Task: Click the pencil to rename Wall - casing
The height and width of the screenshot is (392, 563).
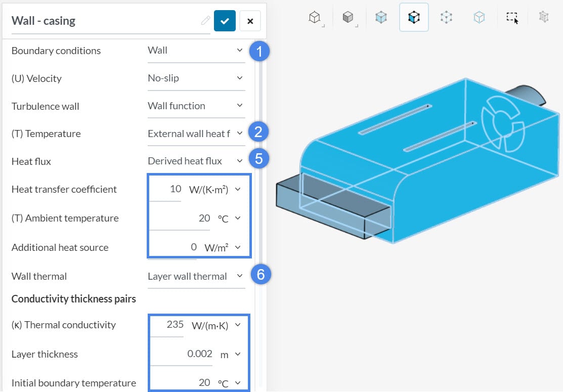Action: (x=204, y=20)
